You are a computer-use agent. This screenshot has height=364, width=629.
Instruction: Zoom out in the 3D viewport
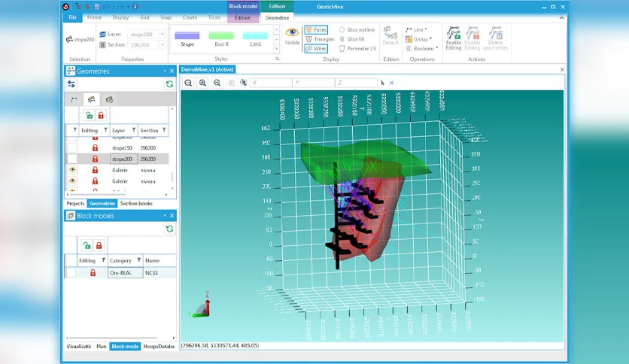pyautogui.click(x=217, y=83)
